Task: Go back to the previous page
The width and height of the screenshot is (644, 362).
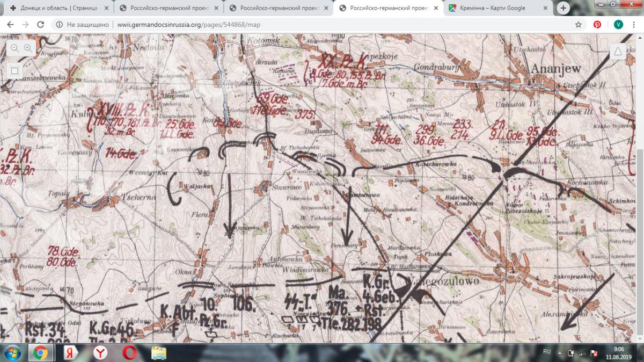Action: [x=10, y=25]
